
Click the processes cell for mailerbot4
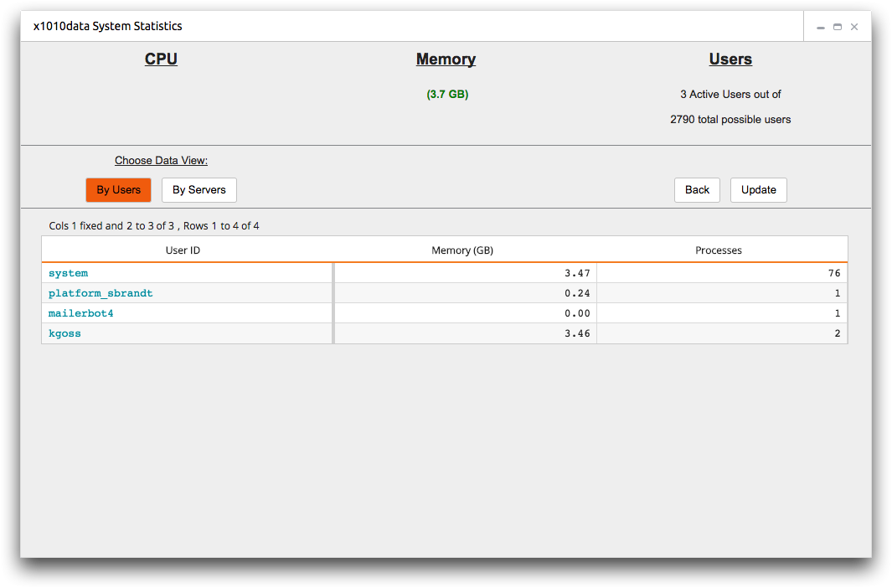tap(722, 313)
